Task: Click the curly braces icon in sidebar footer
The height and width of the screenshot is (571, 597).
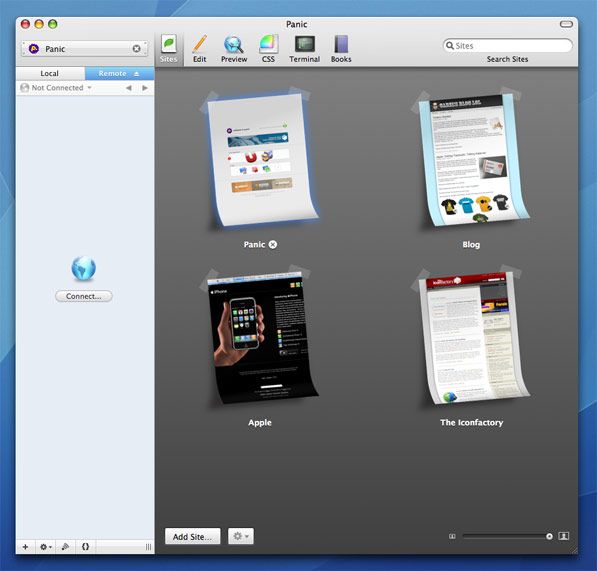Action: (x=85, y=547)
